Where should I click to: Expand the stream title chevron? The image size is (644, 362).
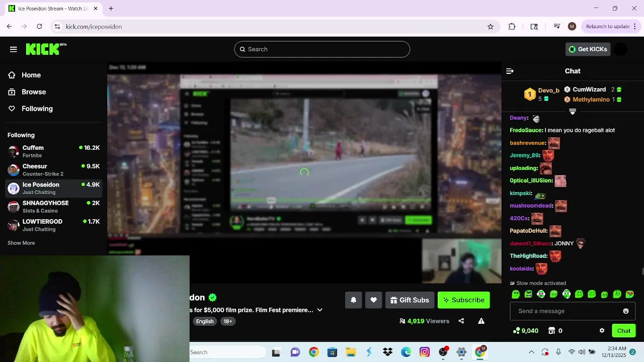pyautogui.click(x=319, y=310)
